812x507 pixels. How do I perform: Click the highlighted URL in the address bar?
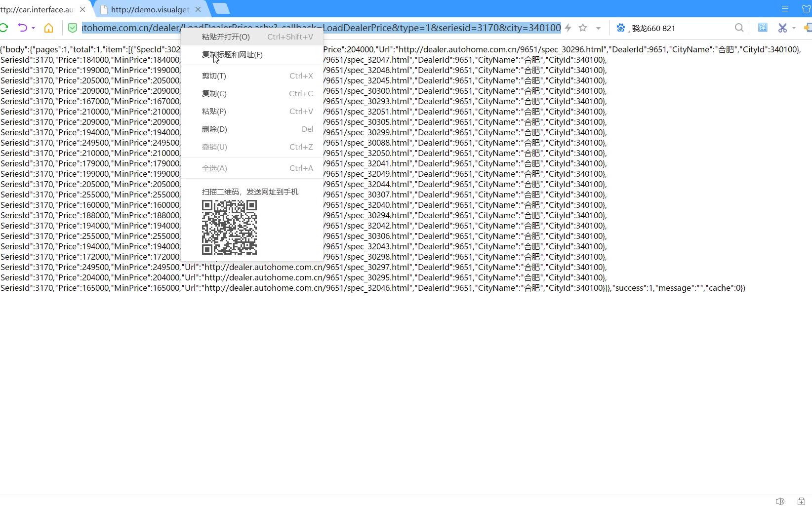pos(321,28)
